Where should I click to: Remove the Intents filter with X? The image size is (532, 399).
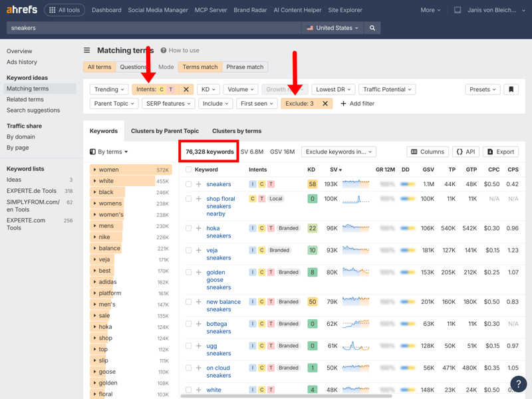(x=186, y=89)
